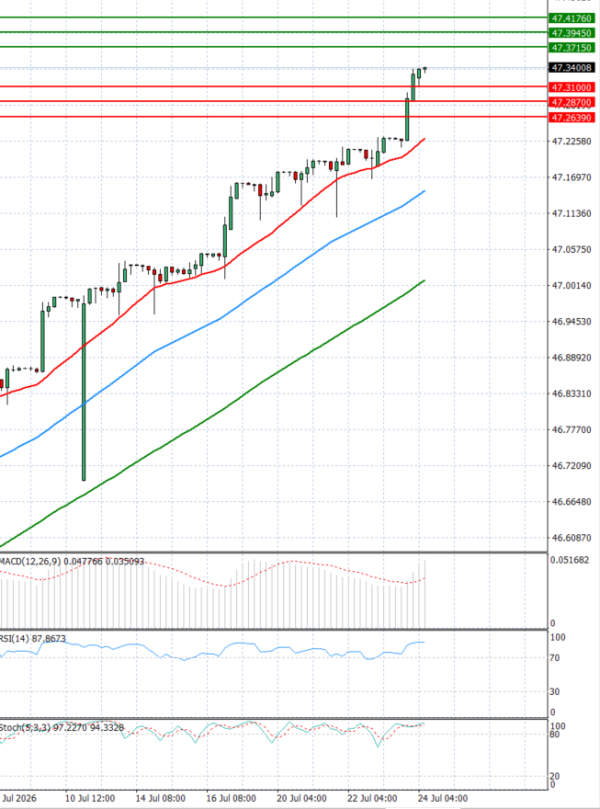
Task: Select the long green candle on 10 Jul
Action: (x=84, y=392)
